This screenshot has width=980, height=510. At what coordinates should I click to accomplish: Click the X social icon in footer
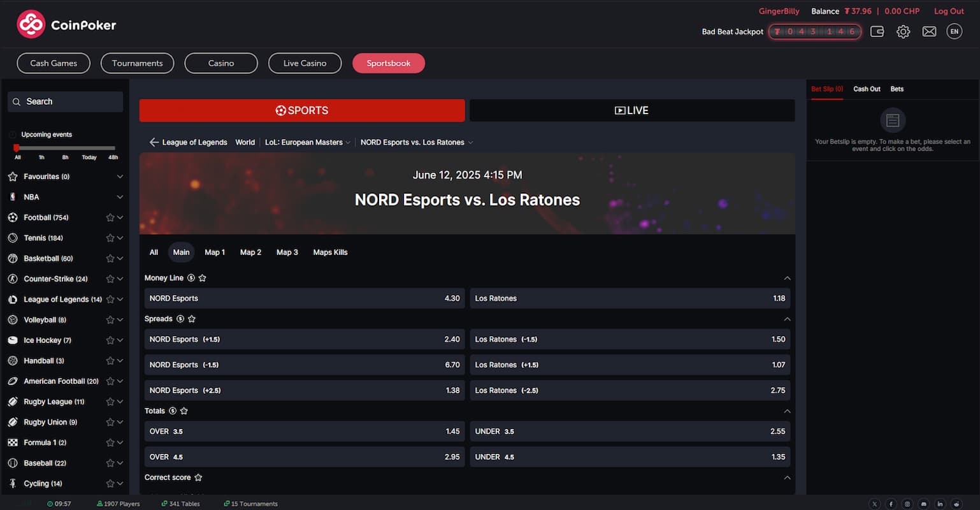click(874, 504)
